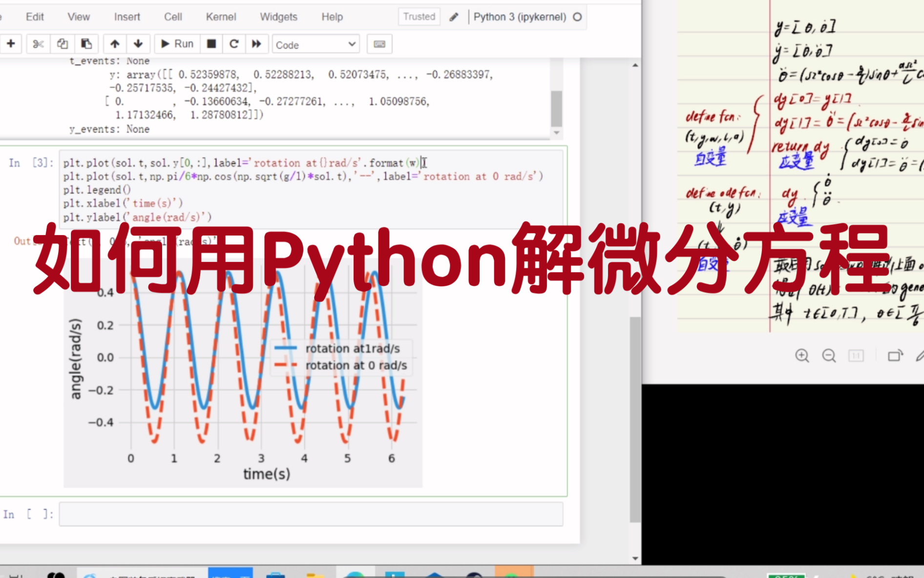Viewport: 924px width, 578px height.
Task: Click the pencil edit-mode indicator icon
Action: pos(454,17)
